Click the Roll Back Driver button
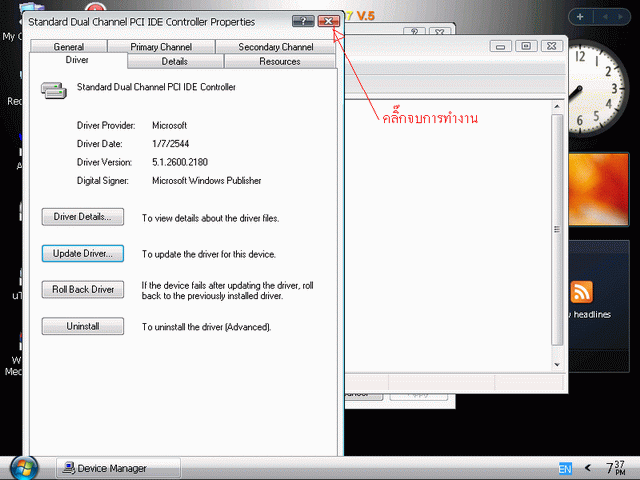The height and width of the screenshot is (480, 640). (82, 289)
